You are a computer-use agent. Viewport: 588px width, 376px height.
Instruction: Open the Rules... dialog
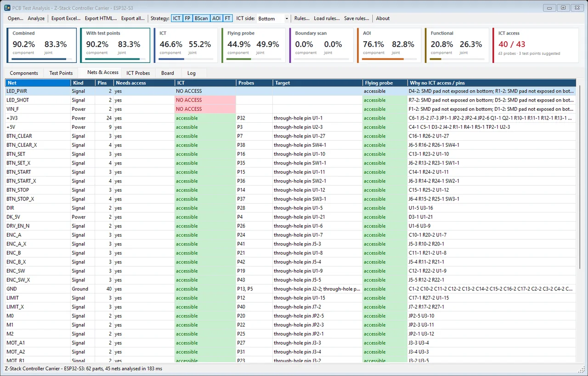(302, 18)
